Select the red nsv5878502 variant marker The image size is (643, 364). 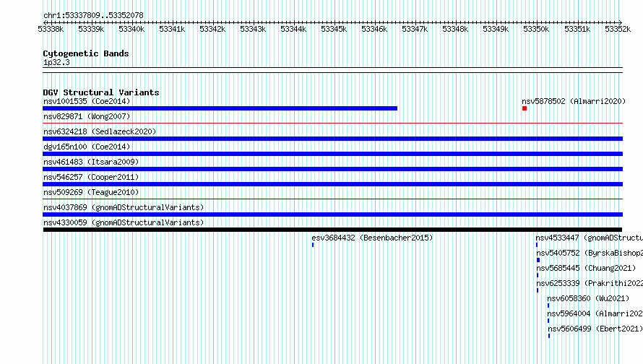[524, 108]
